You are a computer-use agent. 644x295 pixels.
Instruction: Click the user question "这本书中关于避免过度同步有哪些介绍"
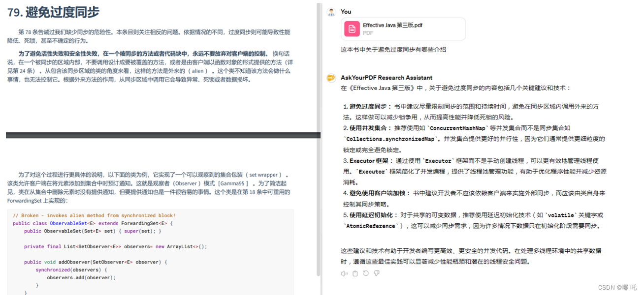(393, 50)
